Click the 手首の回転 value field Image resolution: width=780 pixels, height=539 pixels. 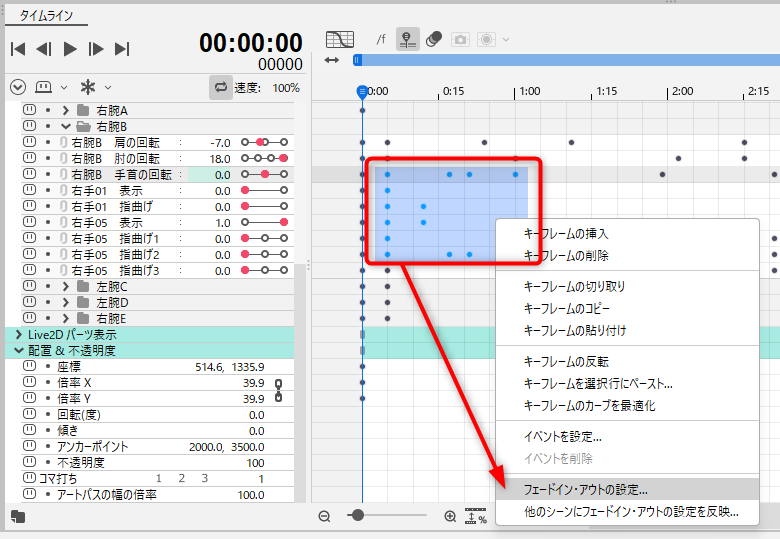click(x=210, y=174)
